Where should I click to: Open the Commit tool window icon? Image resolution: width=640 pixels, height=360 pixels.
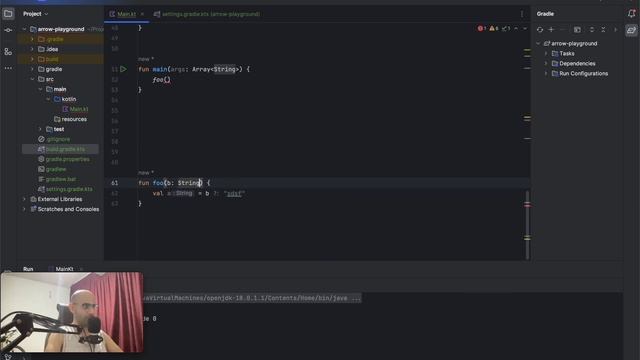(8, 30)
